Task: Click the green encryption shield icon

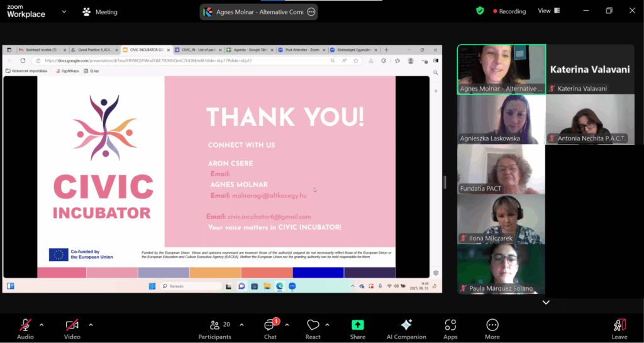Action: pyautogui.click(x=480, y=11)
